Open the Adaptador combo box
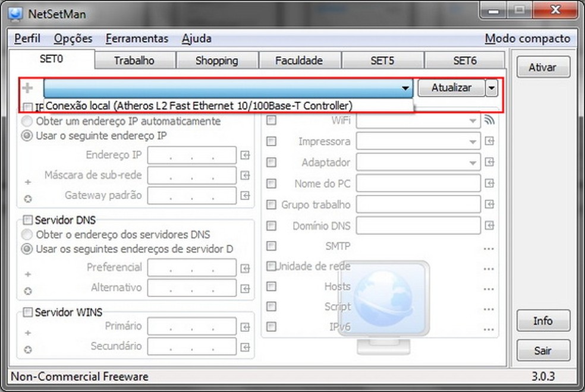 [x=418, y=163]
